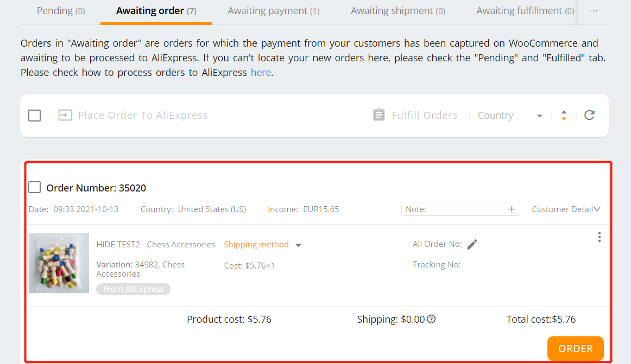The height and width of the screenshot is (364, 631).
Task: Click the Place Order arrow icon
Action: tap(65, 115)
